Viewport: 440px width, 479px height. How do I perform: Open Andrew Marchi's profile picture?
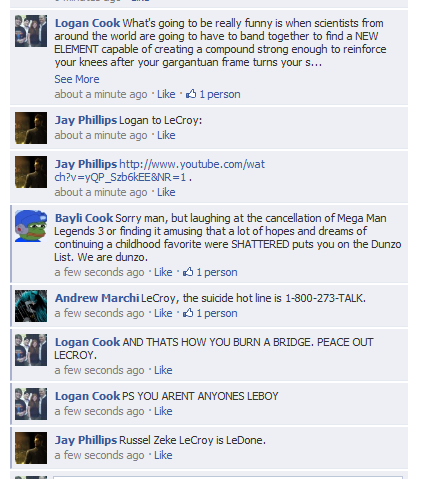coord(31,306)
